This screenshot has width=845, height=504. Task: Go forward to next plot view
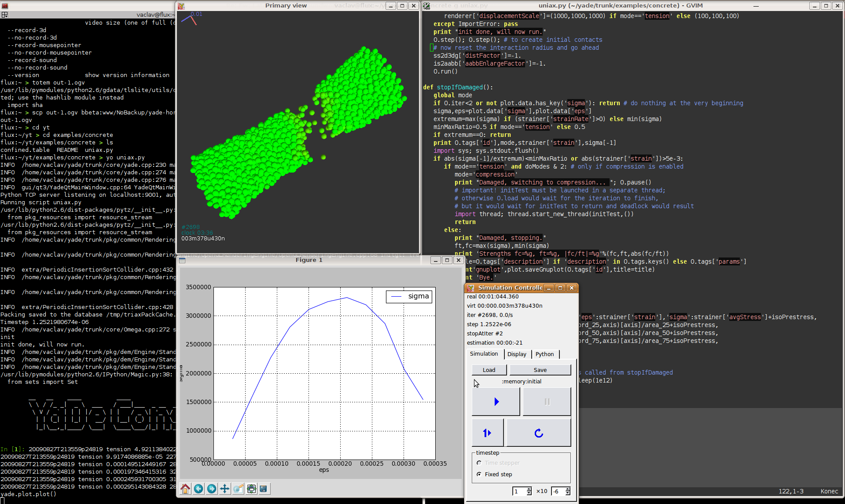point(212,489)
